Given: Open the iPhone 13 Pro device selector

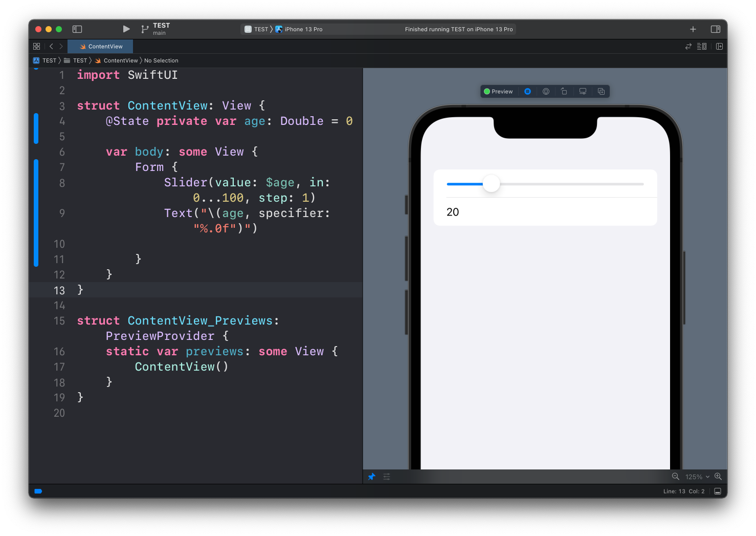Looking at the screenshot, I should tap(303, 29).
